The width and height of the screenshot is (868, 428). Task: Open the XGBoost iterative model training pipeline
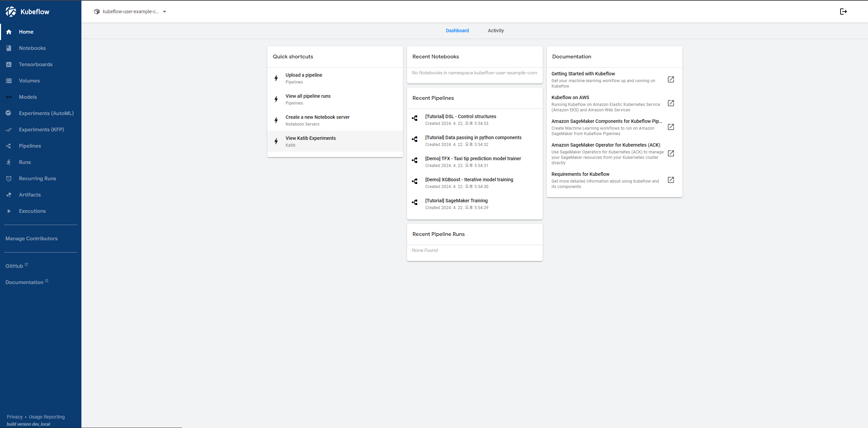[469, 180]
